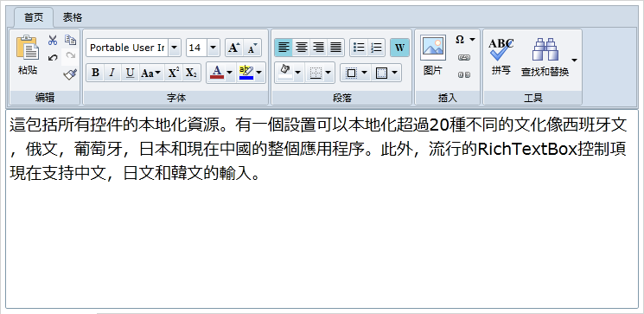Expand the 查找和替换 dropdown arrow

574,60
